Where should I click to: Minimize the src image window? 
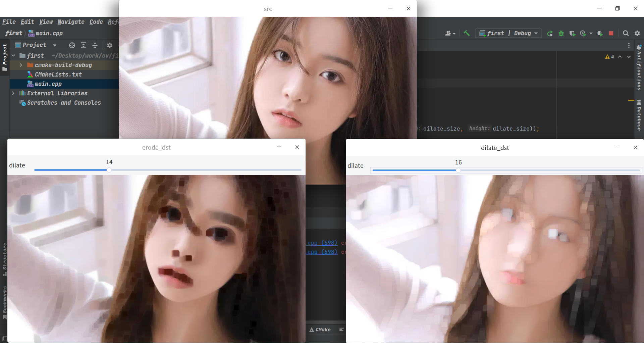coord(390,8)
